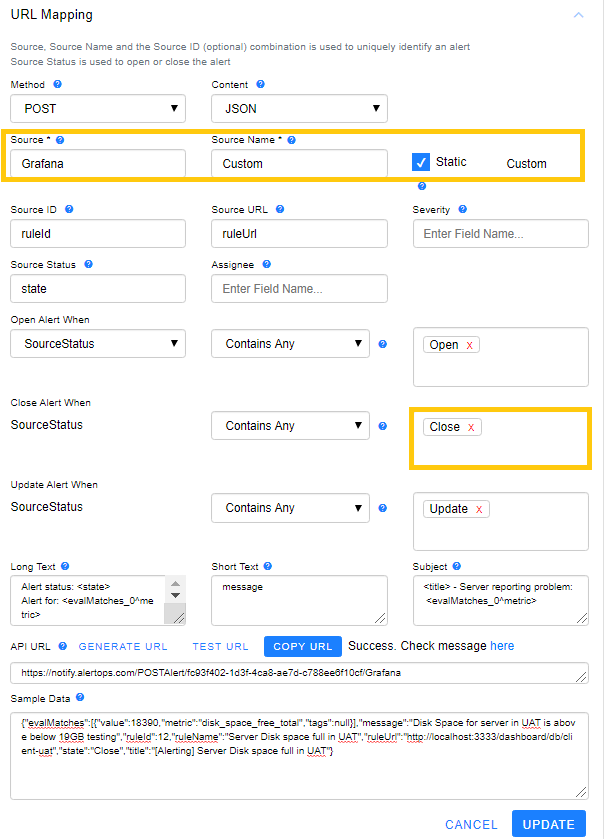The height and width of the screenshot is (839, 604).
Task: Click help icon next to Source ID
Action: [70, 210]
